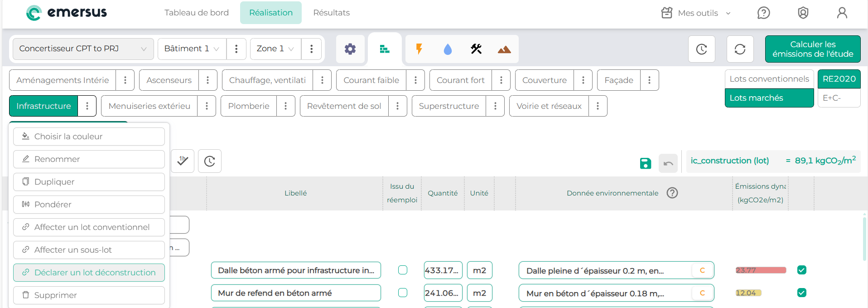Expand the Bâtiment 1 dropdown
Screen dimensions: 868x308
point(192,49)
